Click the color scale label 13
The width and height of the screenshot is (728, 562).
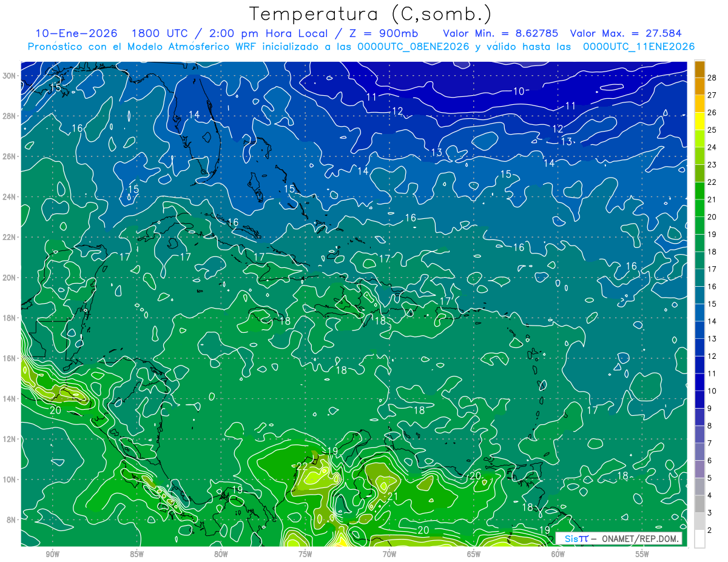(712, 338)
